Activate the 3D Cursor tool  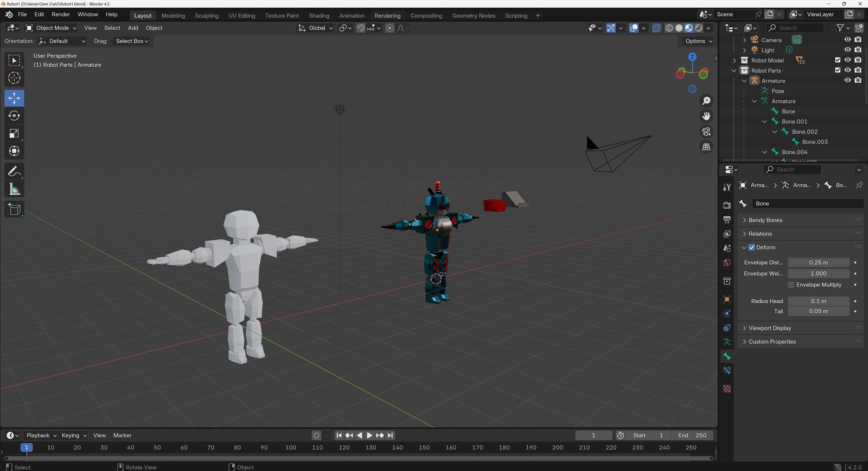point(14,78)
